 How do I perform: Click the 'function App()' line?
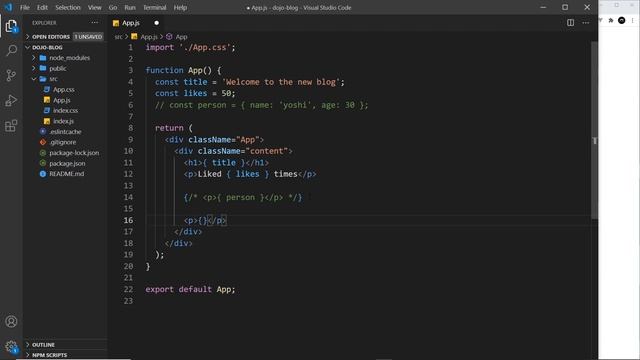[x=183, y=70]
